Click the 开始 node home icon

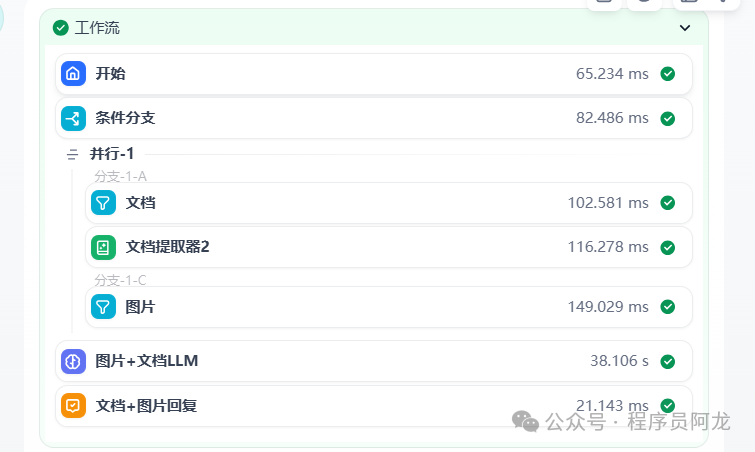[73, 74]
